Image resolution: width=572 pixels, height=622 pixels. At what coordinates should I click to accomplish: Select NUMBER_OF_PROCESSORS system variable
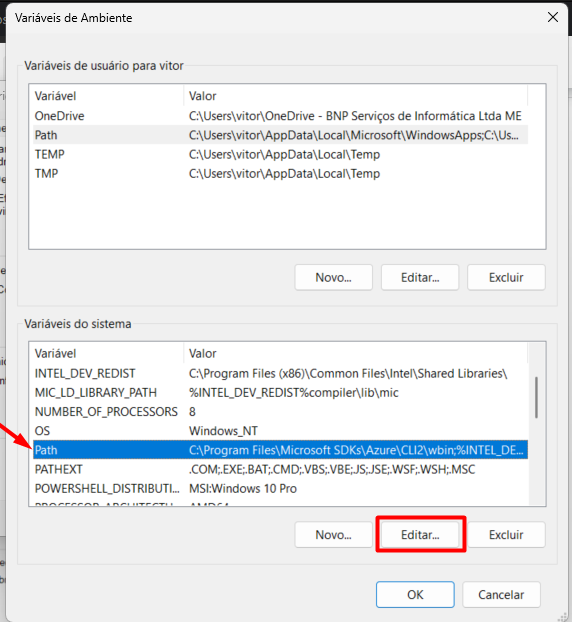point(280,412)
